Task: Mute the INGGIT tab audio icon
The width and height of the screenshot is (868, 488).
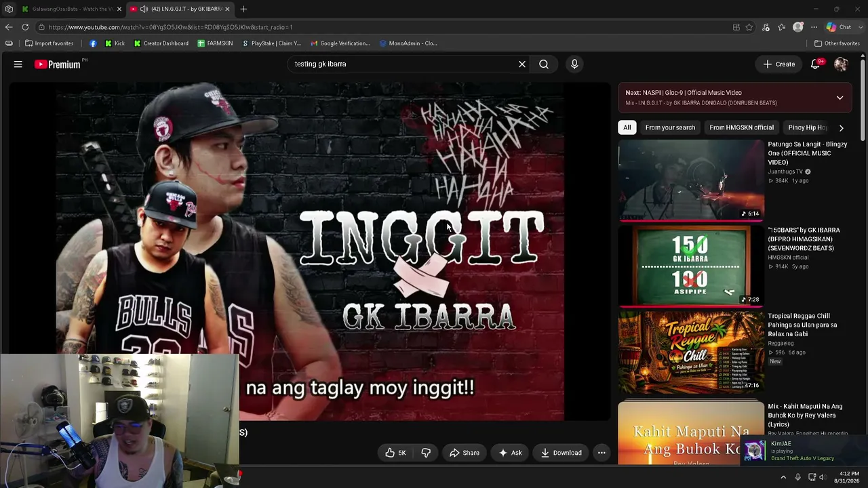Action: pyautogui.click(x=144, y=9)
